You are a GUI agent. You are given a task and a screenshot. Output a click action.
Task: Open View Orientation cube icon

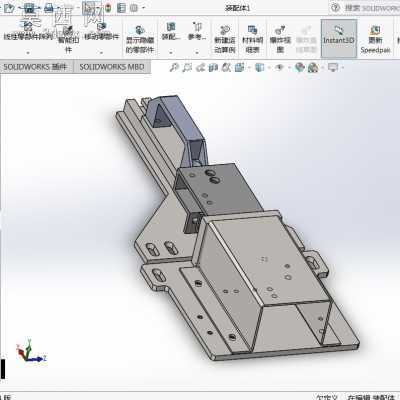[x=240, y=68]
